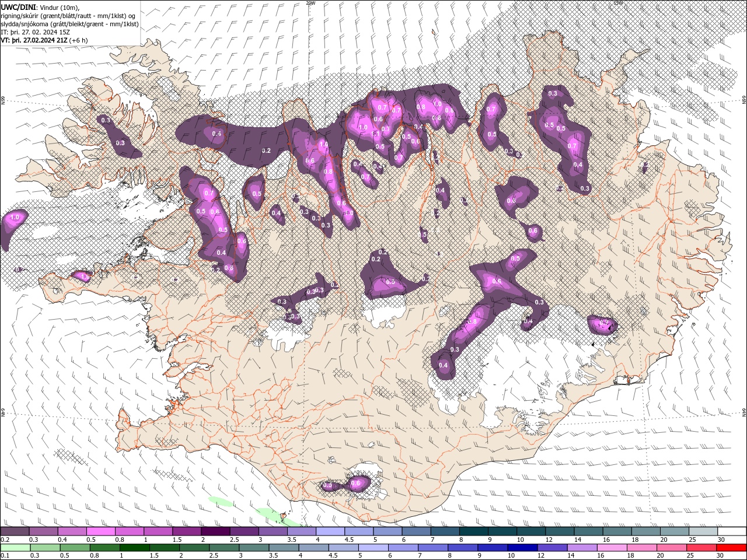Click the darkest purple swatch at label 2

(x=215, y=531)
